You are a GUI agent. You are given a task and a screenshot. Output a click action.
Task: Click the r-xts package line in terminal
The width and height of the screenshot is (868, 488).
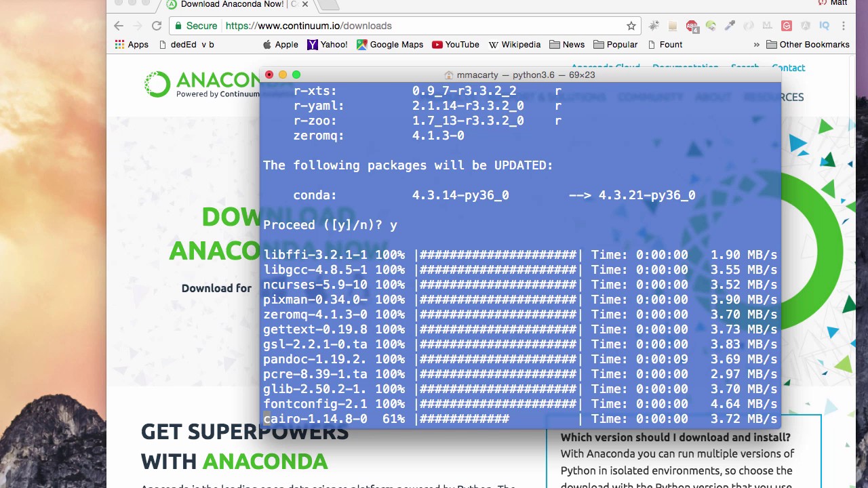pyautogui.click(x=427, y=91)
